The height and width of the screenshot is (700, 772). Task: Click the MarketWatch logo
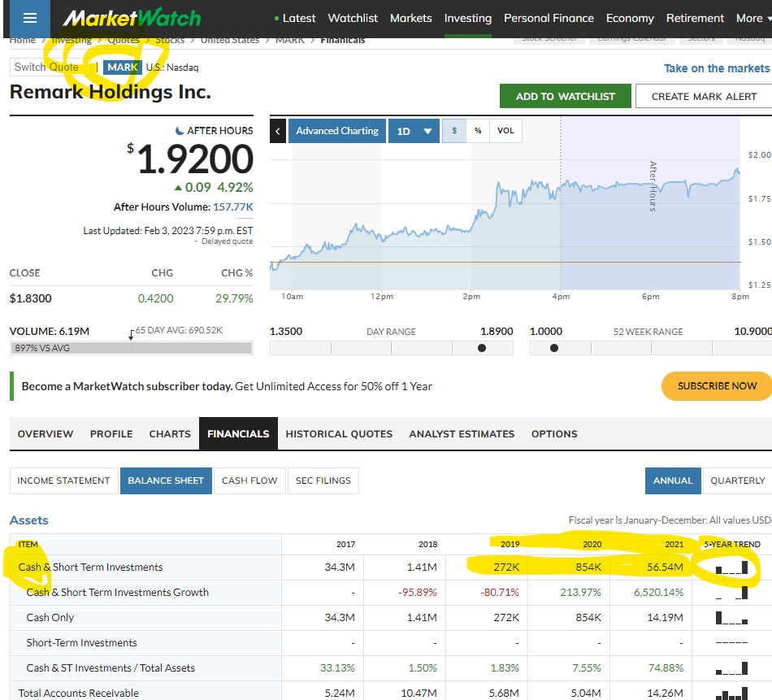click(132, 18)
